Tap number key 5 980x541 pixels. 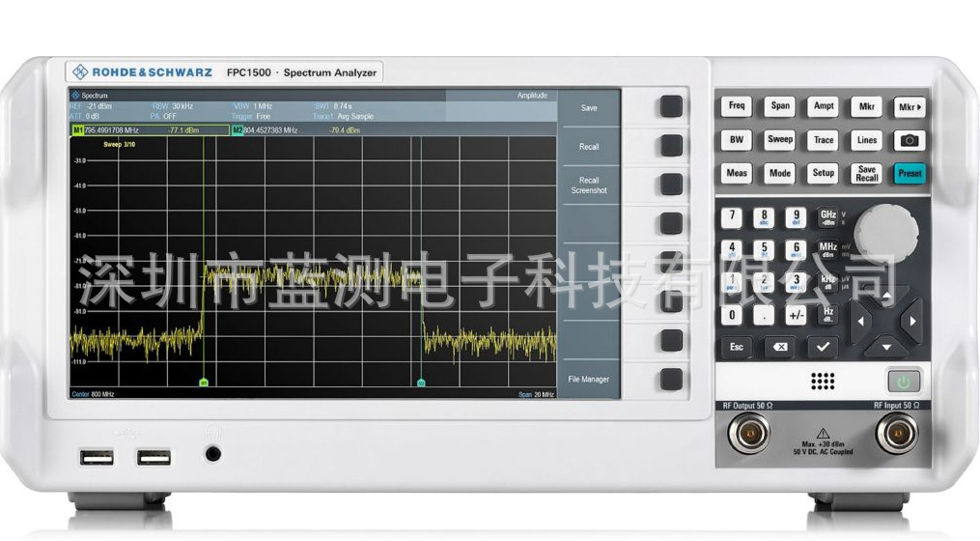764,250
